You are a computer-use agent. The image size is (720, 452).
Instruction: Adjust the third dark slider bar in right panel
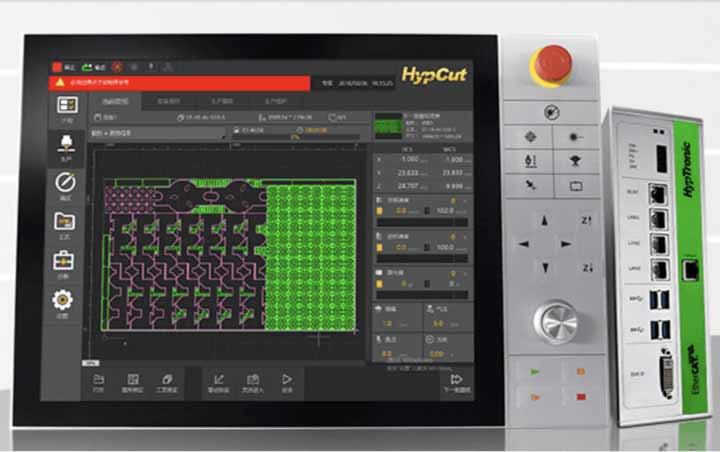pyautogui.click(x=422, y=295)
